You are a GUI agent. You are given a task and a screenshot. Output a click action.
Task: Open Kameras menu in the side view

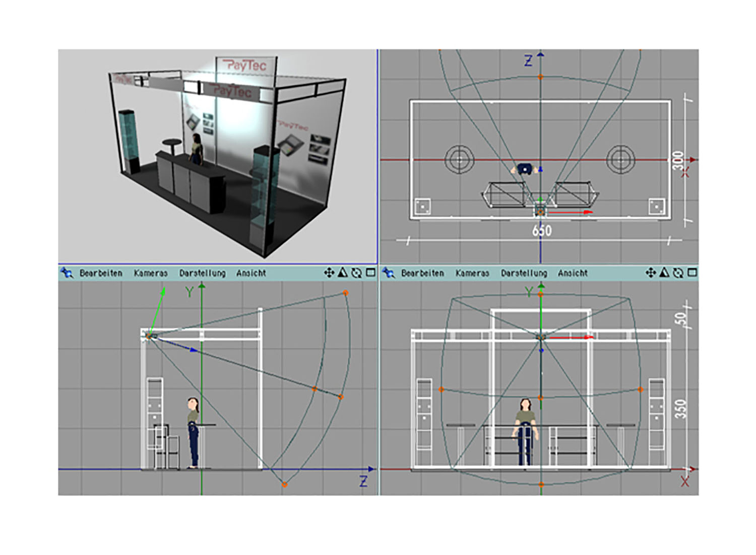pyautogui.click(x=150, y=273)
